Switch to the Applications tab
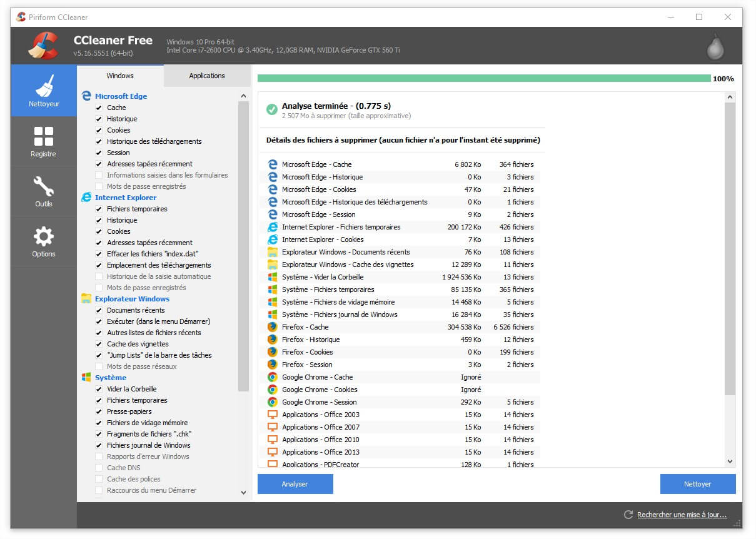This screenshot has height=539, width=756. [206, 75]
